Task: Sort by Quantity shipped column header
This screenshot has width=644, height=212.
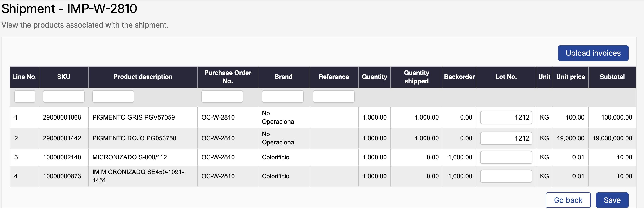Action: pos(416,77)
